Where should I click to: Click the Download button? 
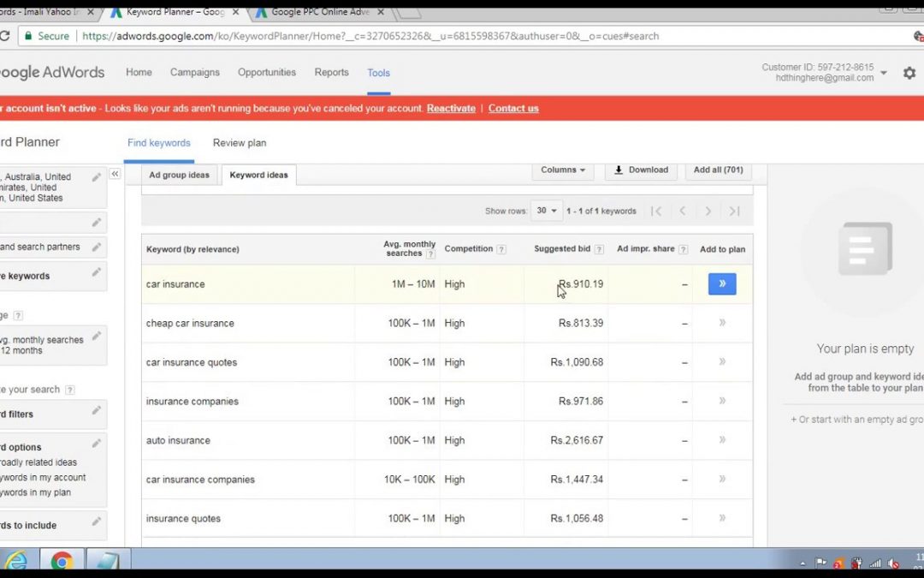pos(641,170)
